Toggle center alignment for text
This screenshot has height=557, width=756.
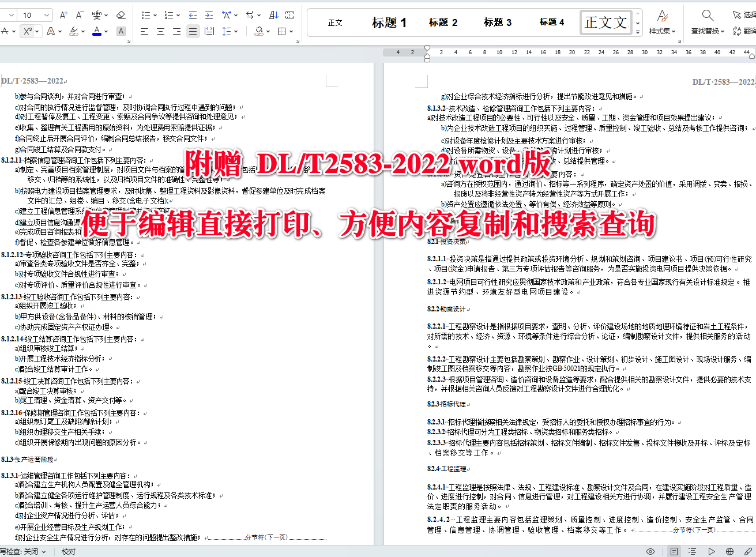(160, 30)
